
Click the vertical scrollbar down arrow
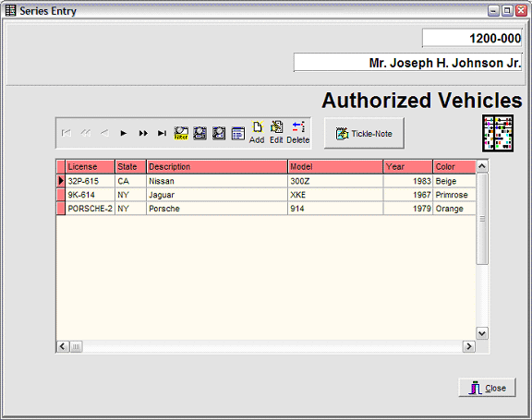[482, 333]
